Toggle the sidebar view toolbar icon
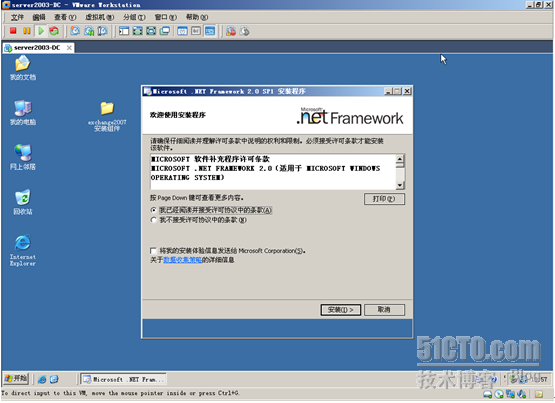 click(124, 31)
